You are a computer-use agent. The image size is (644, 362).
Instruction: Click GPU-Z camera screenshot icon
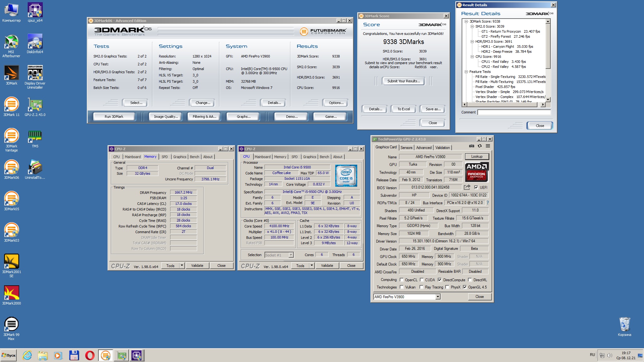471,146
